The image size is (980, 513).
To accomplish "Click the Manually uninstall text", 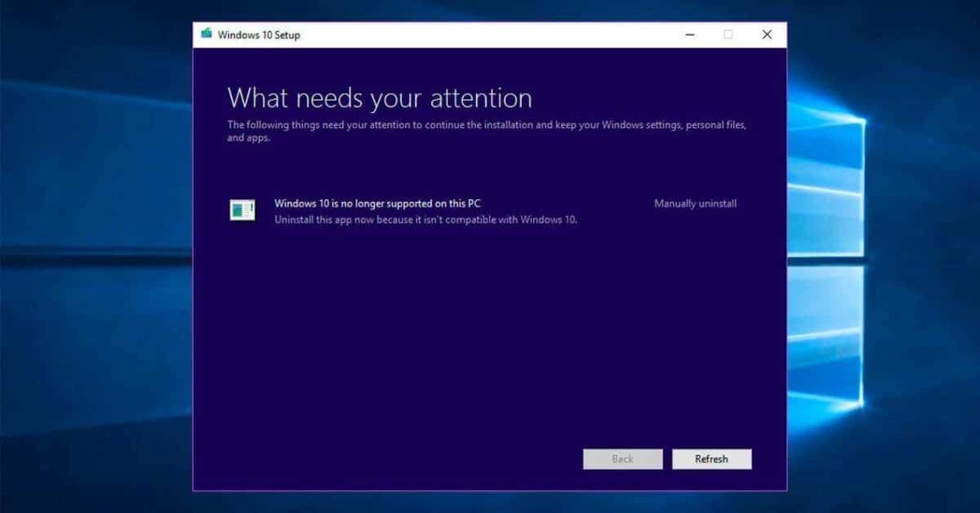I will click(x=695, y=203).
